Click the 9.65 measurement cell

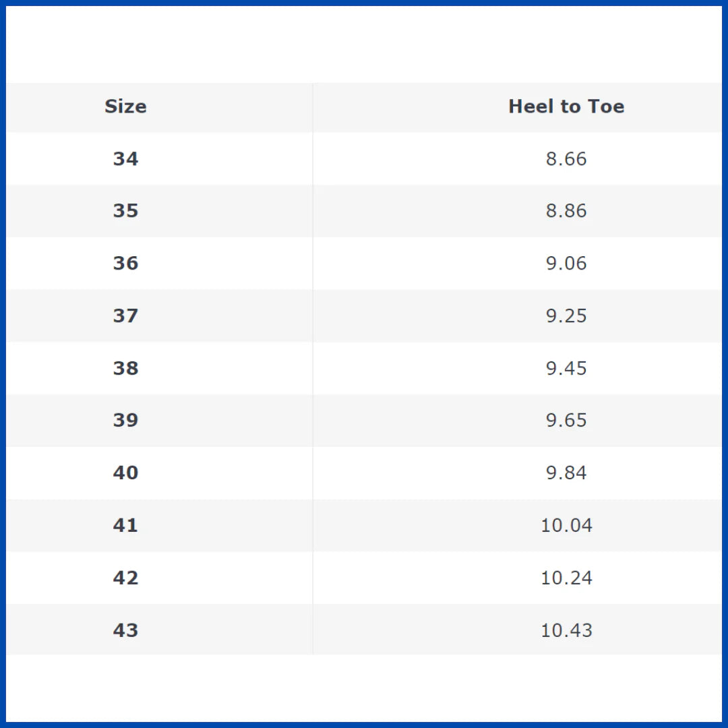[566, 420]
